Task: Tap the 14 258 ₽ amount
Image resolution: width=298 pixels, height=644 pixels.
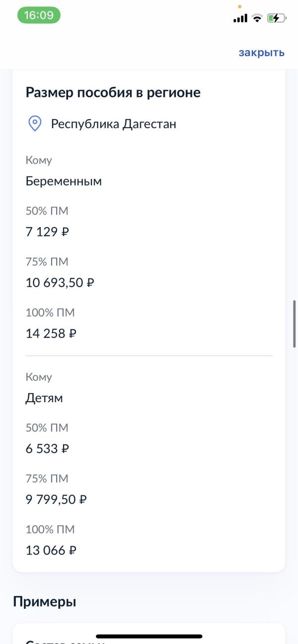Action: (51, 334)
